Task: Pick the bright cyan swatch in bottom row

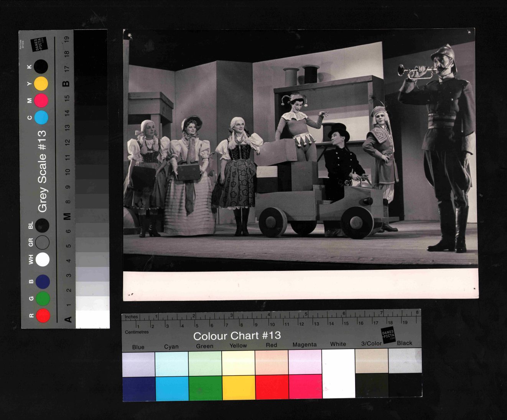Action: click(x=172, y=388)
